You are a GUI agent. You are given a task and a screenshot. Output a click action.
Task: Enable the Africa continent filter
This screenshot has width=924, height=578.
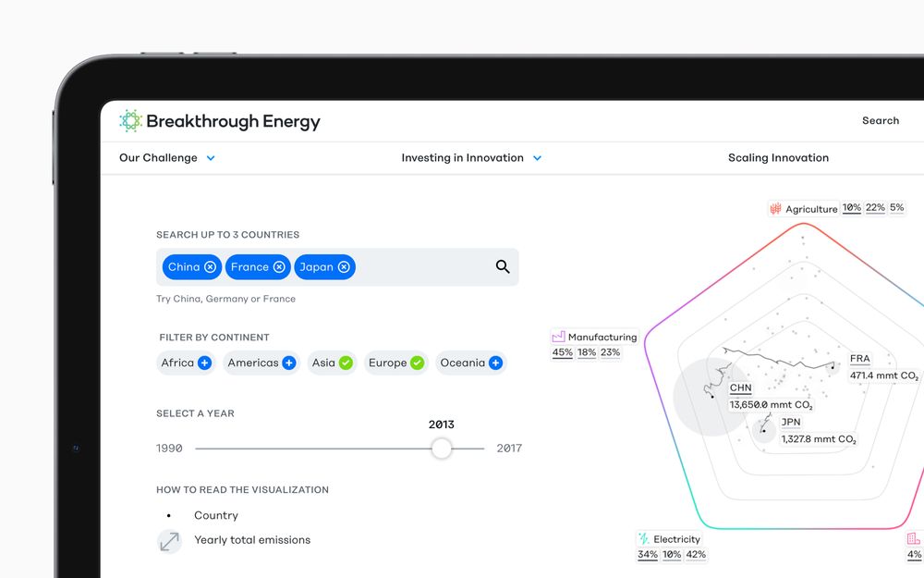click(204, 363)
